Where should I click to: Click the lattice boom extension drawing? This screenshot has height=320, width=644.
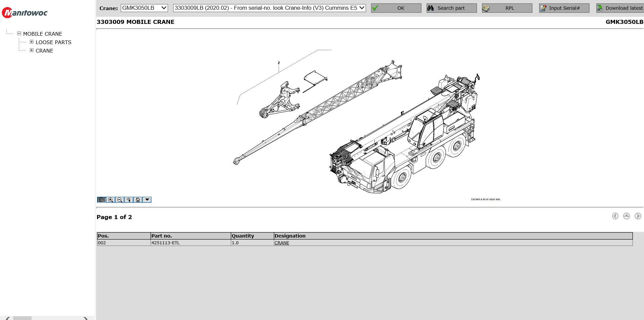tap(318, 113)
